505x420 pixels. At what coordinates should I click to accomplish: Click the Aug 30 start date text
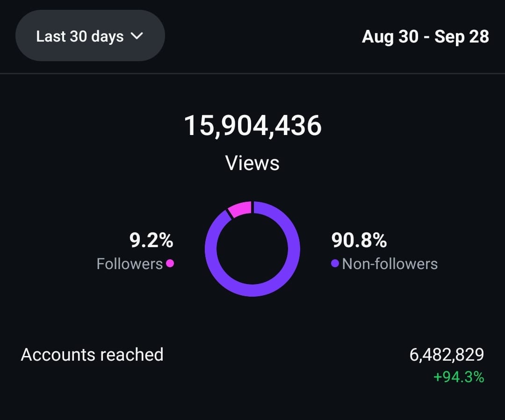(x=390, y=36)
